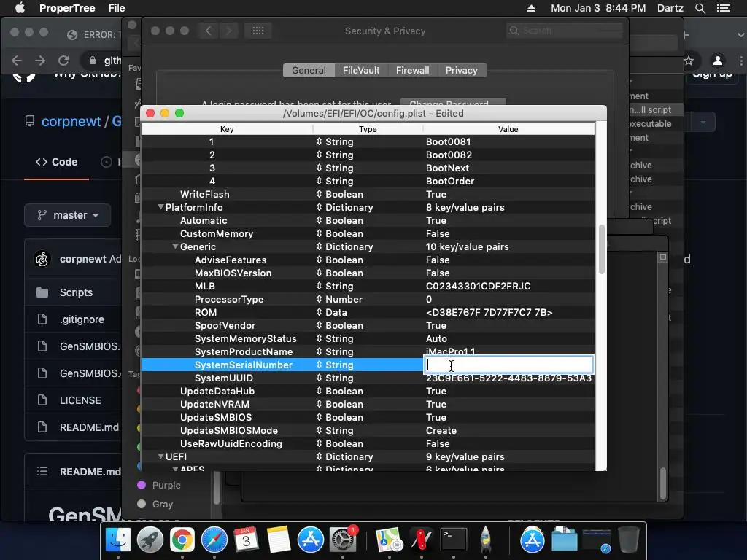The image size is (747, 560).
Task: Select the Gray tag in Finder sidebar
Action: click(x=162, y=505)
